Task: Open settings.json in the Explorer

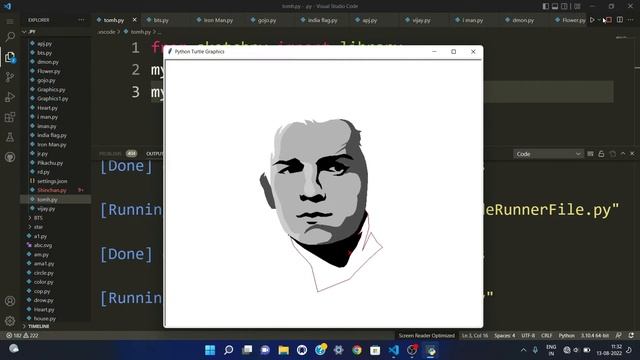Action: click(52, 181)
